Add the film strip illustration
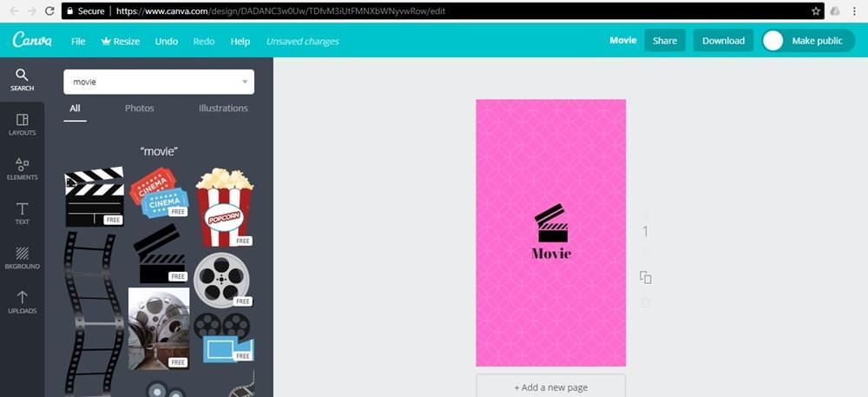This screenshot has height=397, width=868. (93, 314)
